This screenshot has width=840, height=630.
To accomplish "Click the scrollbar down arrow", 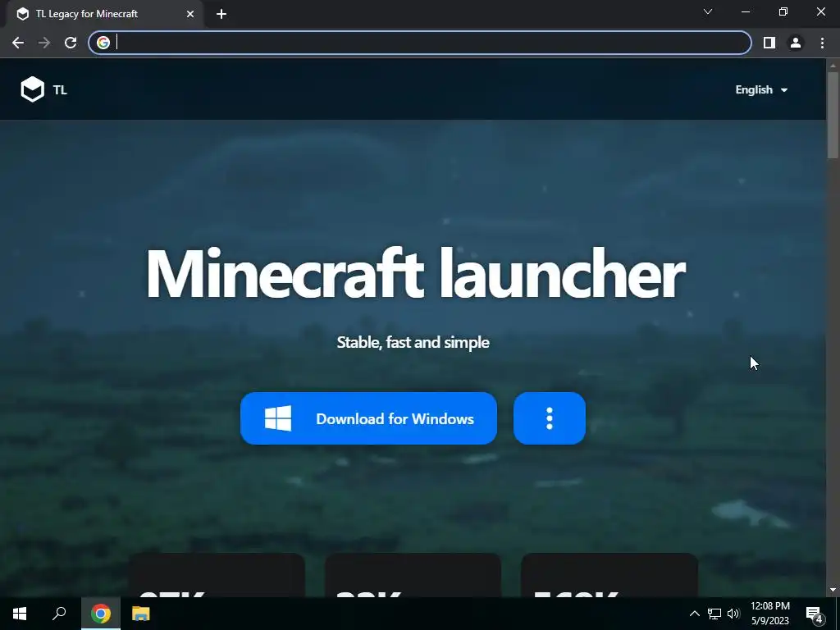I will click(x=833, y=590).
